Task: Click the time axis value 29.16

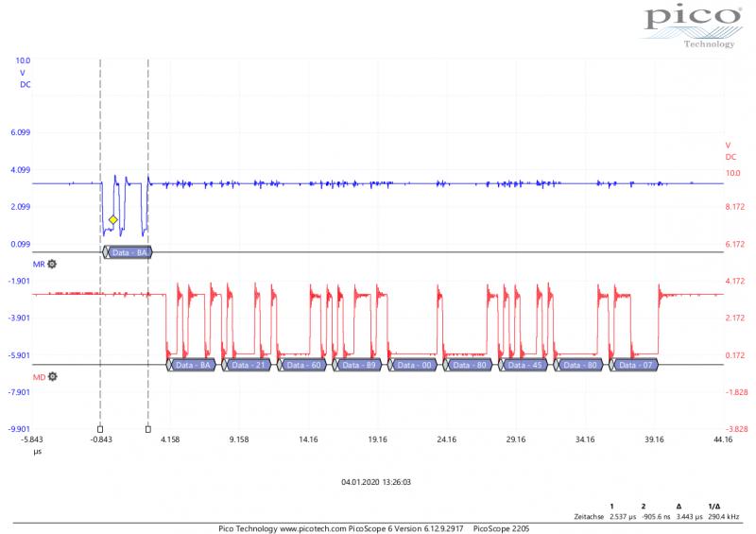Action: (516, 439)
